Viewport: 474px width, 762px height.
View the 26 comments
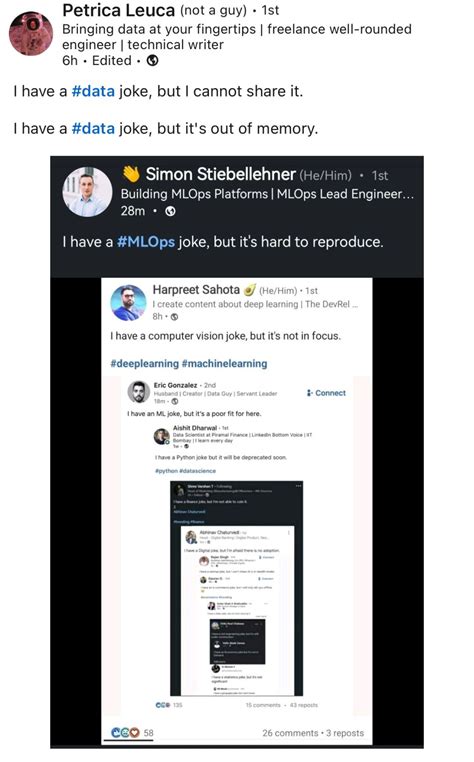[290, 733]
